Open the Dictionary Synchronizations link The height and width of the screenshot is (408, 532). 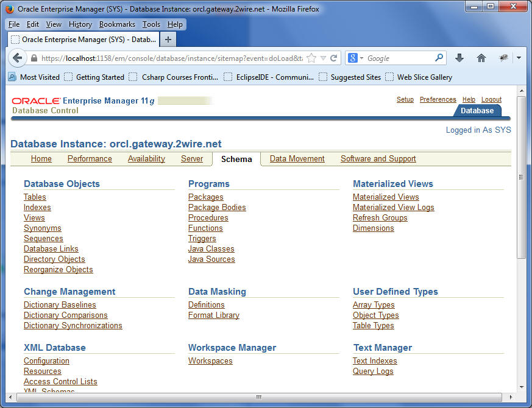73,326
